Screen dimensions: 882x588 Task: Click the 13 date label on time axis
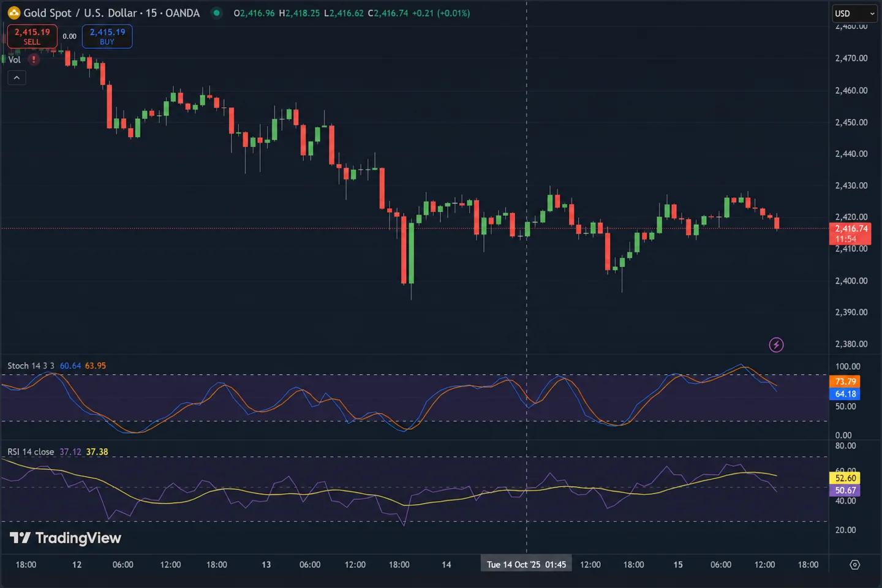coord(266,565)
